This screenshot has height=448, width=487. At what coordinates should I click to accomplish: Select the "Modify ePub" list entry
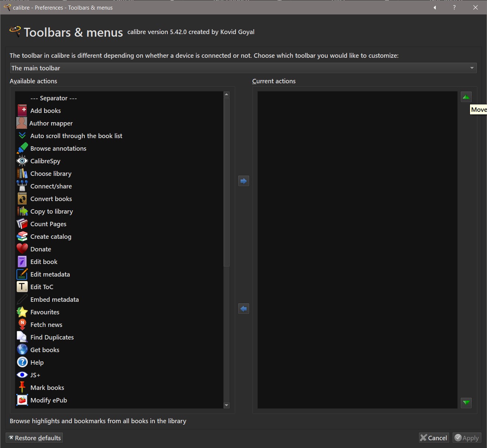(x=119, y=400)
